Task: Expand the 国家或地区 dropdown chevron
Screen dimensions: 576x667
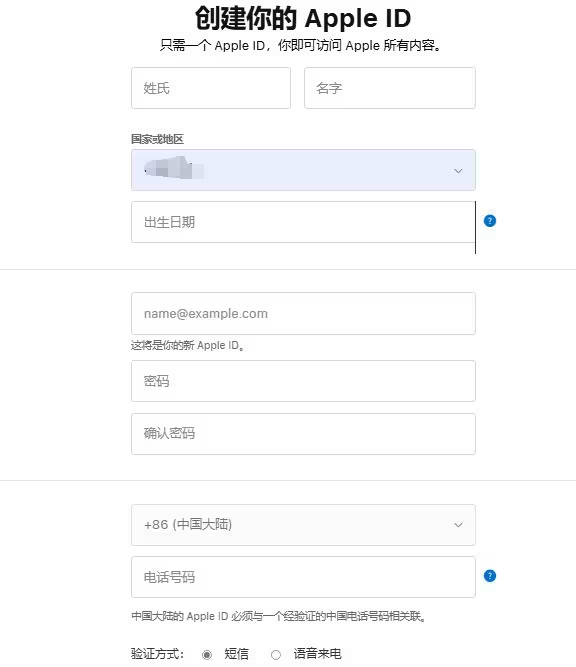Action: [458, 171]
